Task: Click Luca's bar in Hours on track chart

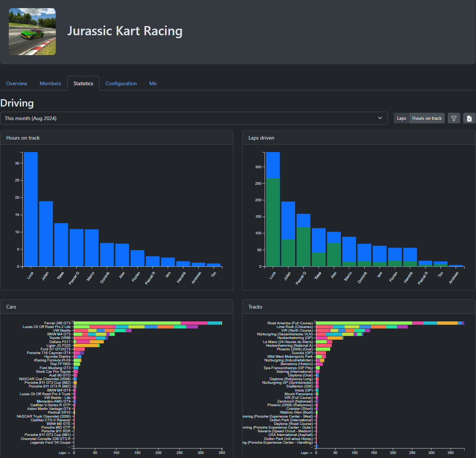Action: [31, 209]
